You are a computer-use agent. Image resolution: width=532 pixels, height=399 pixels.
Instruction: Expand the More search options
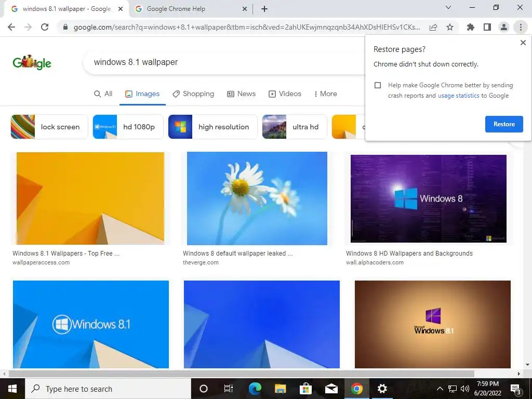click(x=325, y=94)
